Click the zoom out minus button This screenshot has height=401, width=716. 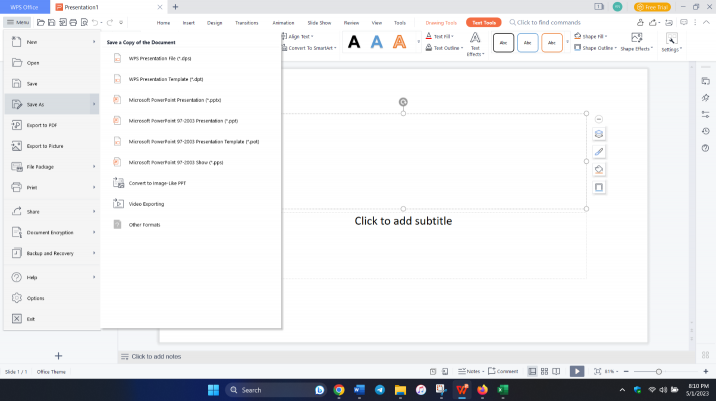[x=626, y=371]
